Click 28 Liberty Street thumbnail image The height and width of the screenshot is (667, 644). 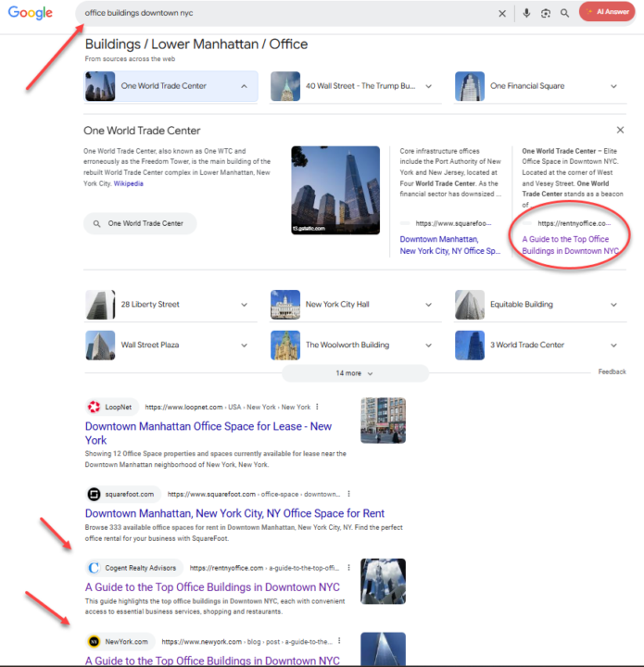pos(100,305)
